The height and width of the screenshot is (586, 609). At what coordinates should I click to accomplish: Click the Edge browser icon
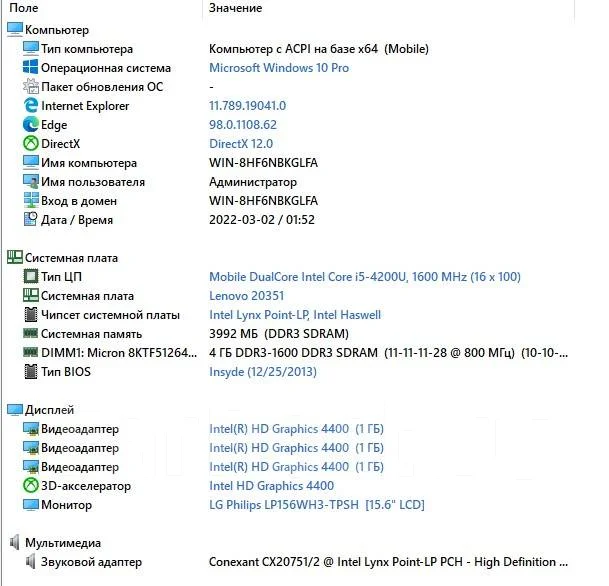(x=31, y=125)
